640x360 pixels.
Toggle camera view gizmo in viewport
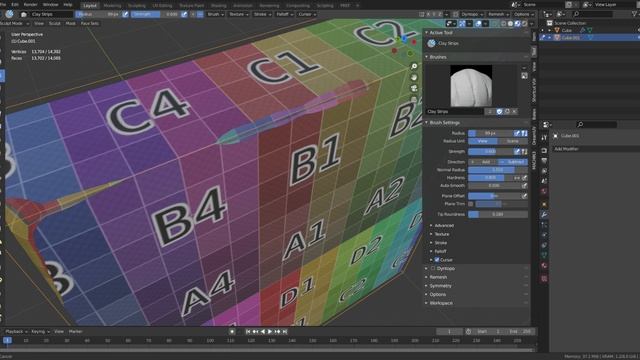(x=414, y=88)
